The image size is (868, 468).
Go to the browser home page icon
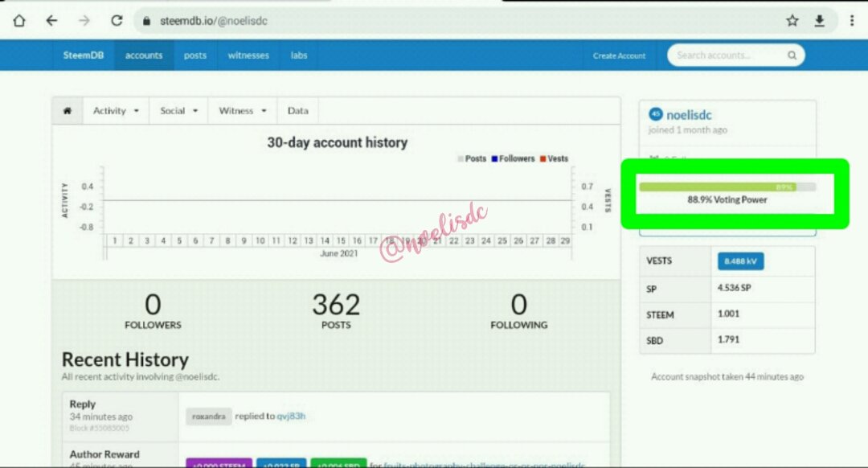[x=18, y=21]
